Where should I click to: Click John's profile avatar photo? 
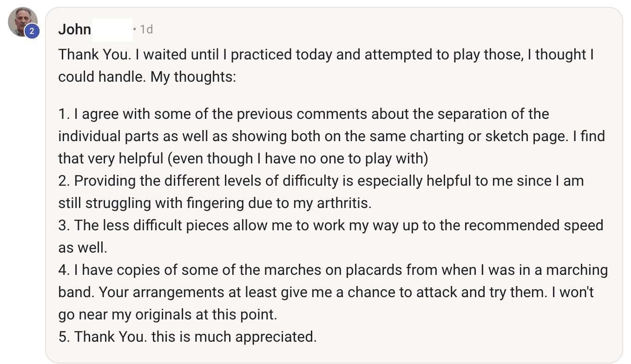click(21, 20)
